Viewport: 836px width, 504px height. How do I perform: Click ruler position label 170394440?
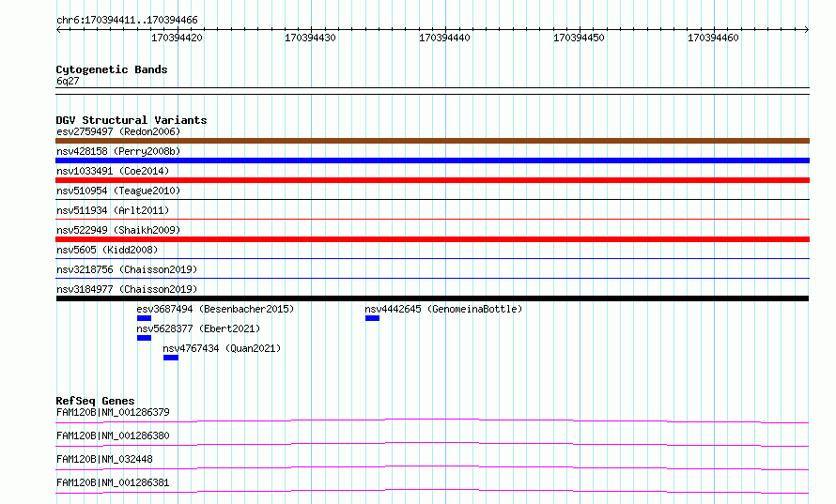pos(444,38)
